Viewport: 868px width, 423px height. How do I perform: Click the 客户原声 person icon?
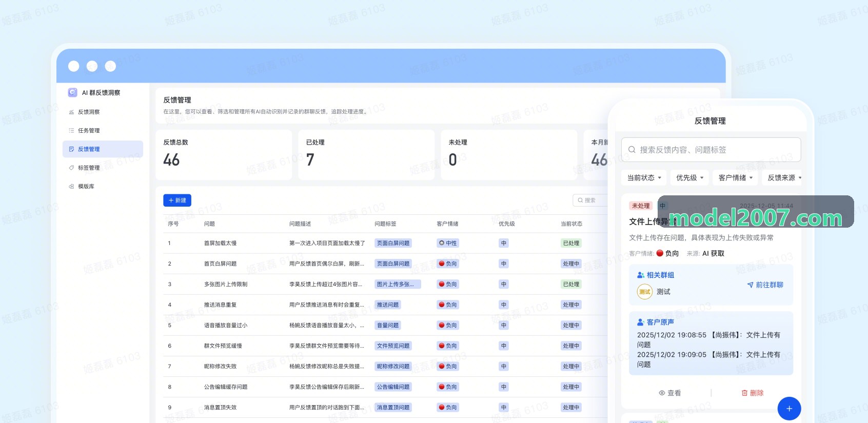(x=641, y=323)
